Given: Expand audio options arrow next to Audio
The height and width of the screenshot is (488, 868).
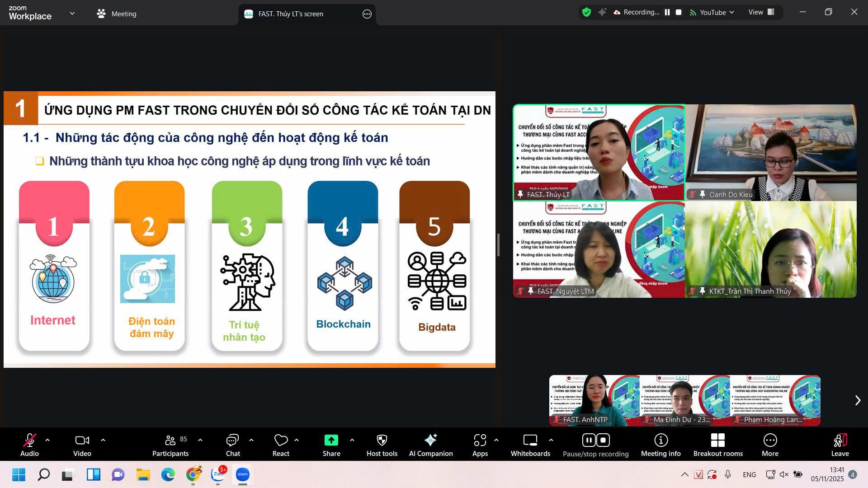Looking at the screenshot, I should [x=47, y=440].
